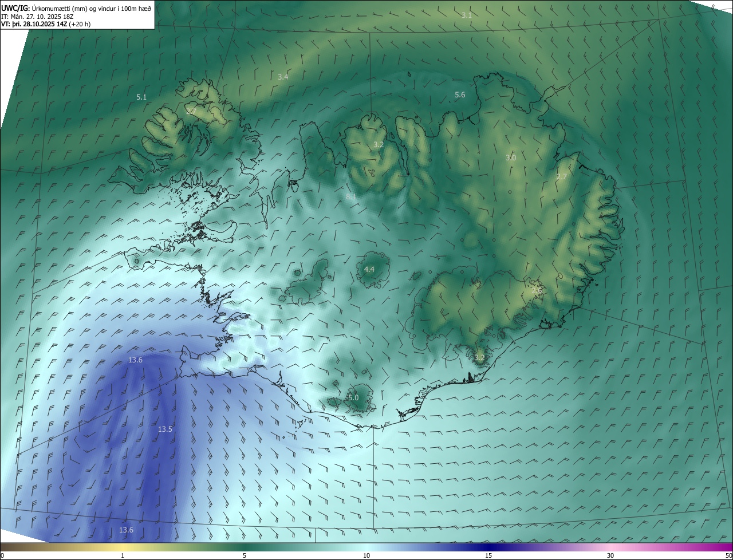Click the 3.2 value near the southeast coast
Image resolution: width=733 pixels, height=560 pixels.
point(479,358)
